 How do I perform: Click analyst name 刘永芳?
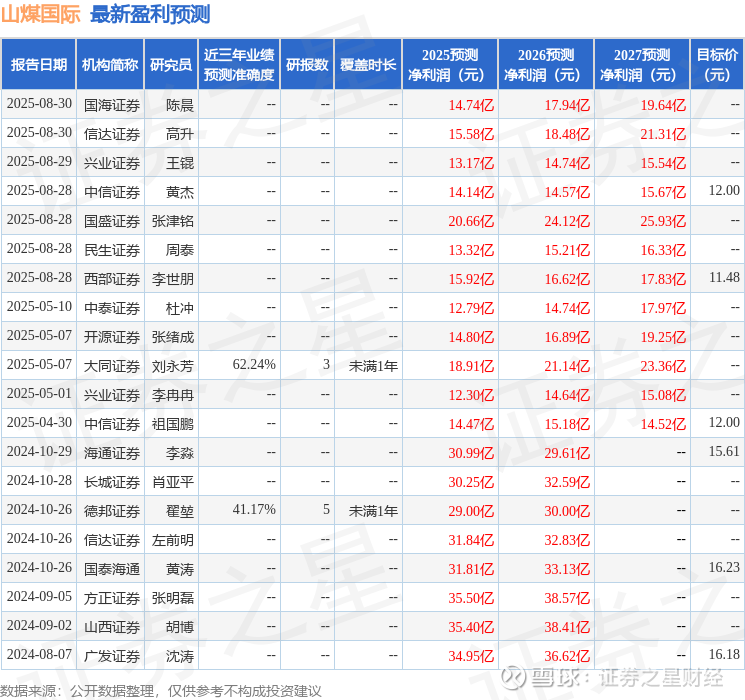(173, 366)
